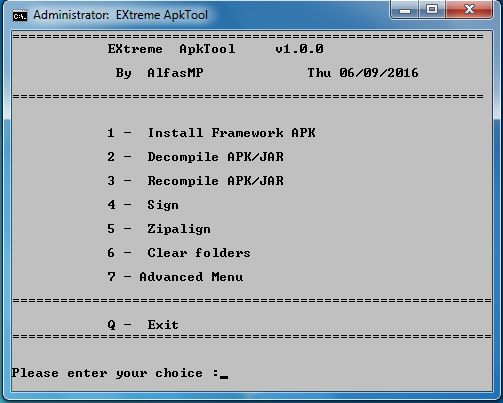Maximize the EXtreme ApkTool console window
The image size is (503, 403).
pyautogui.click(x=432, y=10)
